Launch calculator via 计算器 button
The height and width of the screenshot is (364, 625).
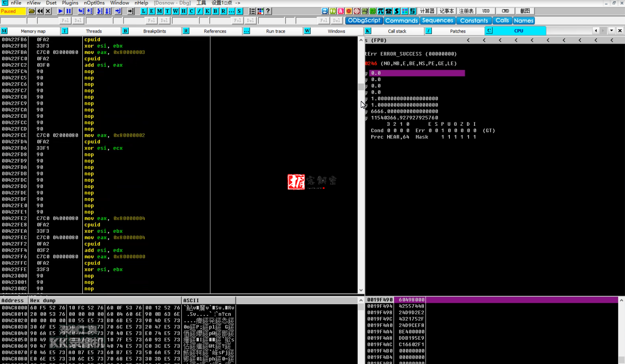pyautogui.click(x=427, y=11)
